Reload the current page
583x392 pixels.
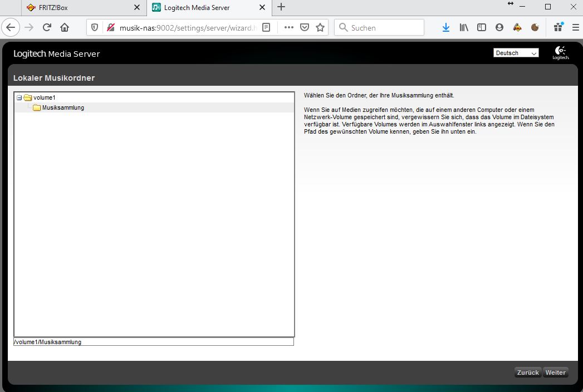[47, 27]
